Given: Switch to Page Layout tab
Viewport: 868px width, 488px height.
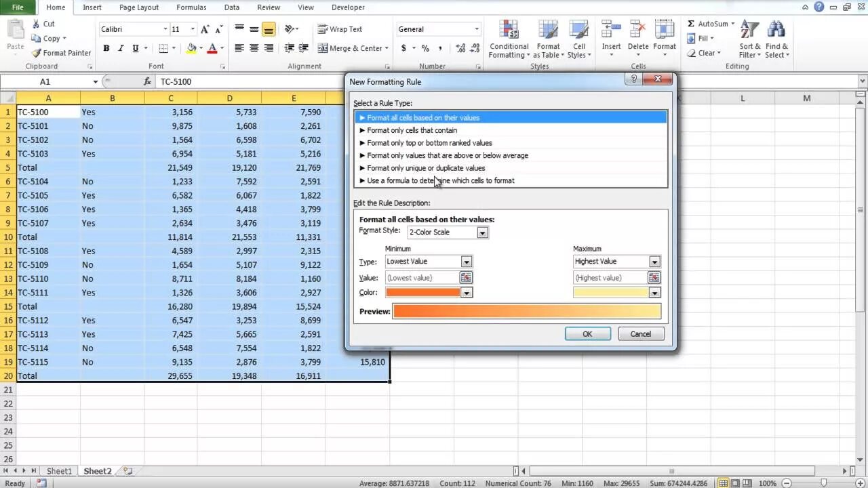Looking at the screenshot, I should click(x=139, y=7).
